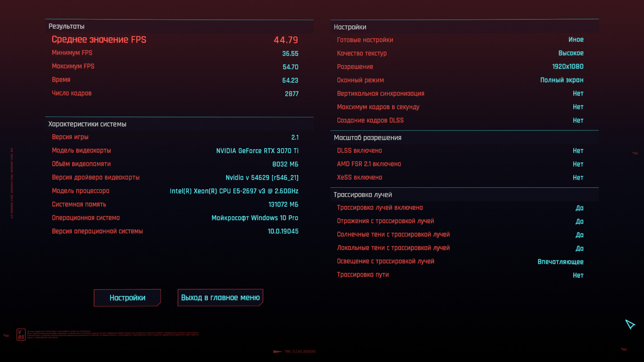Viewport: 644px width, 362px height.
Task: Click the Иное preset value
Action: [576, 40]
